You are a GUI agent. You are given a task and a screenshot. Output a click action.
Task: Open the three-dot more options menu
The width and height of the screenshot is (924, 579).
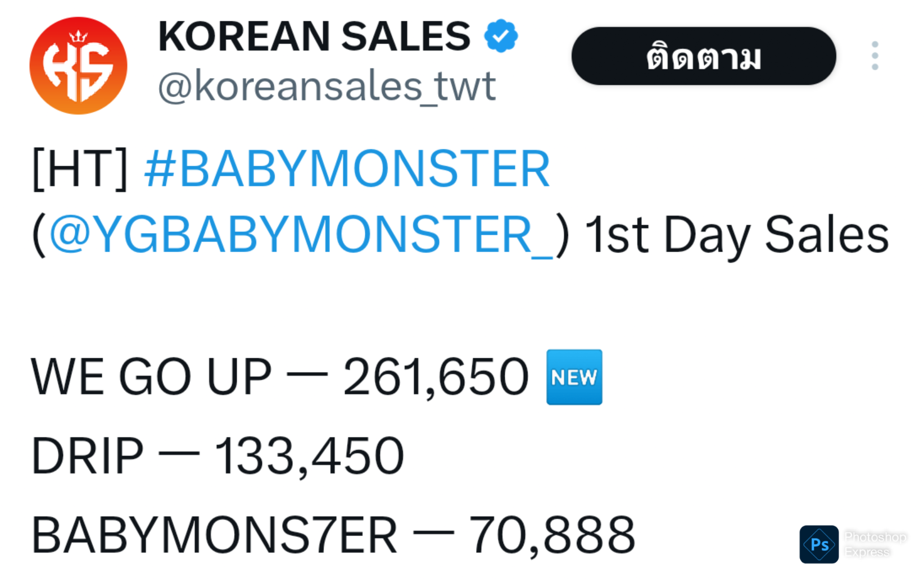coord(875,56)
